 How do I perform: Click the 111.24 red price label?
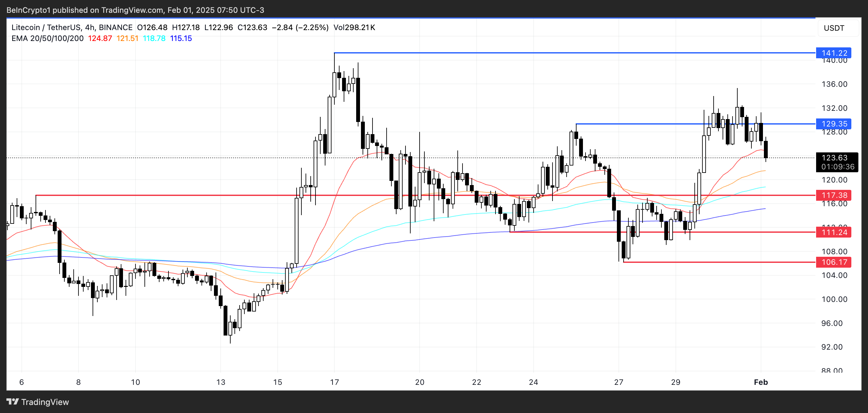[x=834, y=232]
